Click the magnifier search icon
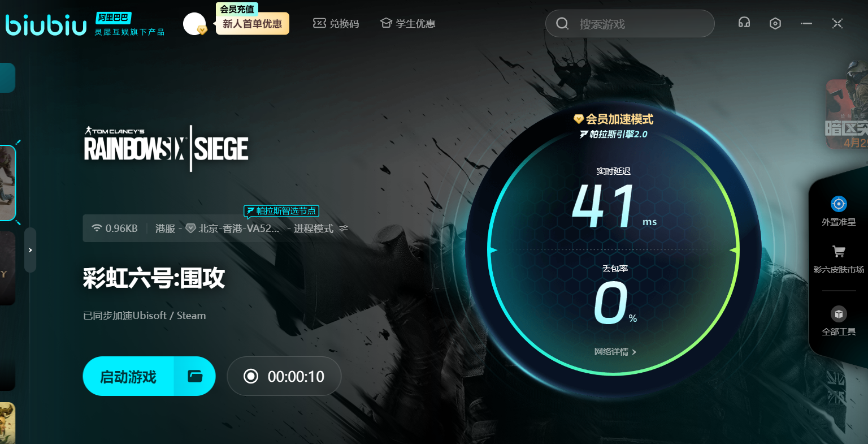Viewport: 868px width, 444px height. [x=562, y=24]
